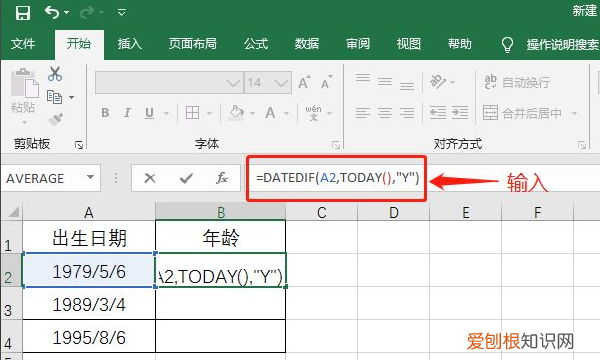Screen dimensions: 600x360
Task: Click the Undo arrow icon
Action: pyautogui.click(x=52, y=12)
